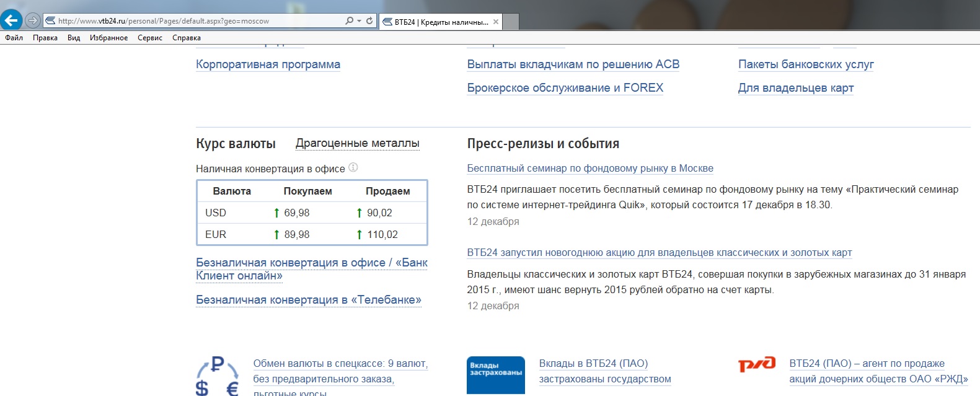Screen dimensions: 980x396
Task: Click the page favicon in address bar
Action: tap(51, 20)
